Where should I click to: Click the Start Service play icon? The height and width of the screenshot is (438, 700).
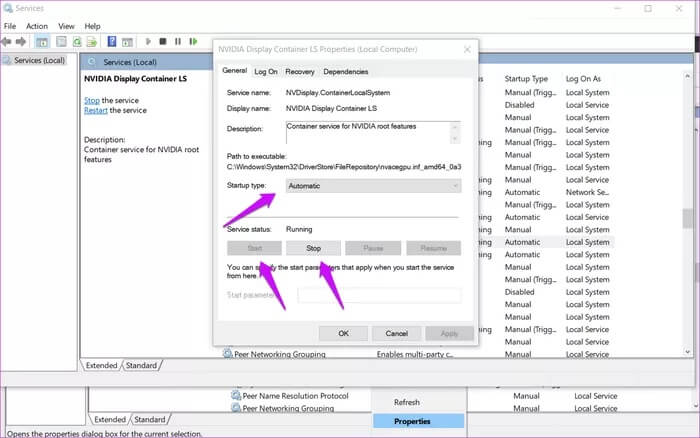148,42
